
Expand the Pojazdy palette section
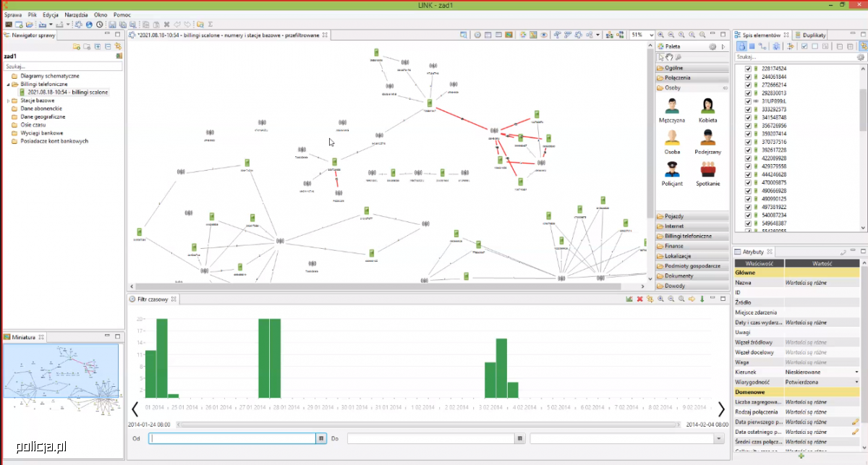click(692, 216)
